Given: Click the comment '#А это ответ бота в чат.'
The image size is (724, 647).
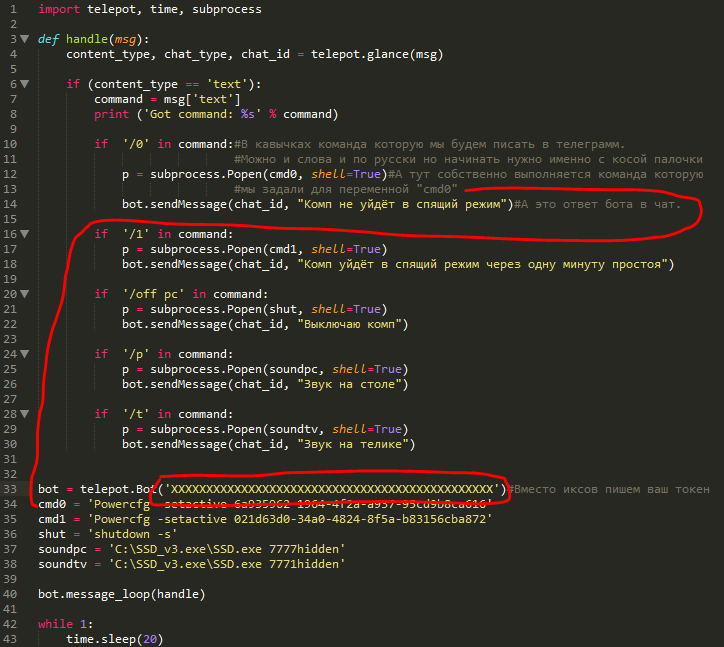Looking at the screenshot, I should click(597, 204).
